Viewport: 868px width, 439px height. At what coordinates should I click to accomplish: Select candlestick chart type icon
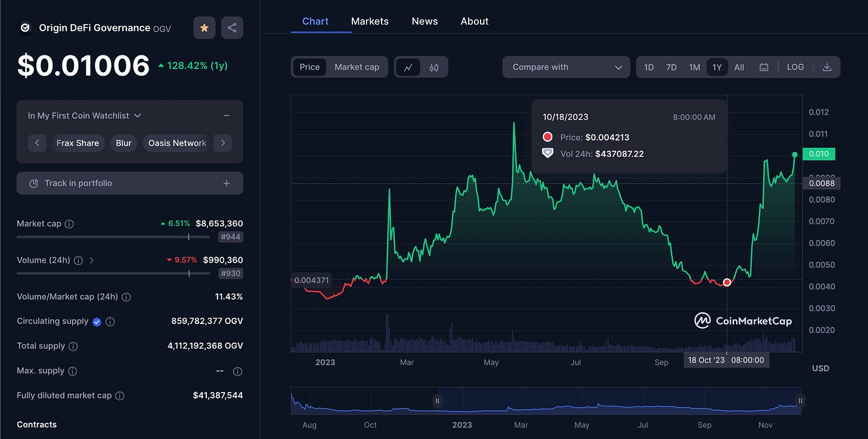pos(434,67)
